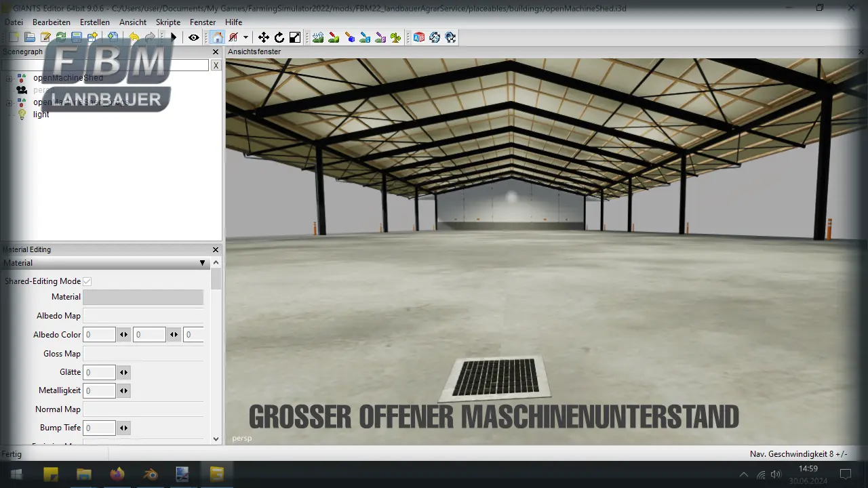Reload the file using the green arrows icon

[61, 37]
